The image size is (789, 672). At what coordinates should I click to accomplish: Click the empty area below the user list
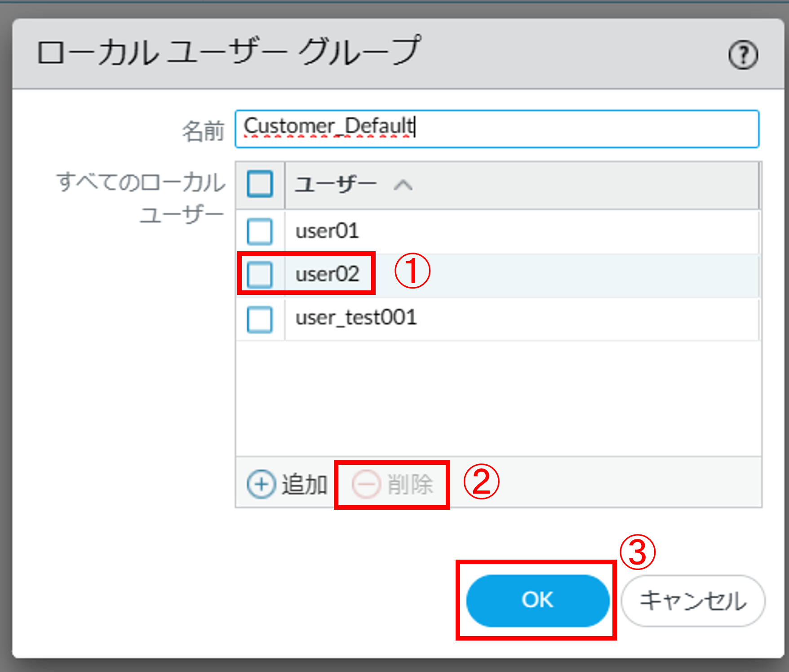point(498,398)
